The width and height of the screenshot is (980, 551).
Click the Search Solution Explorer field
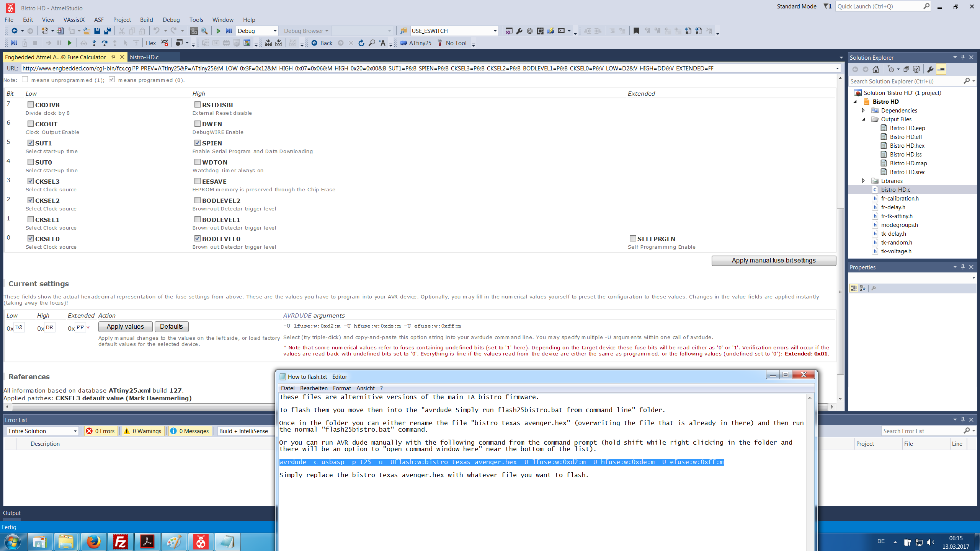click(x=906, y=82)
